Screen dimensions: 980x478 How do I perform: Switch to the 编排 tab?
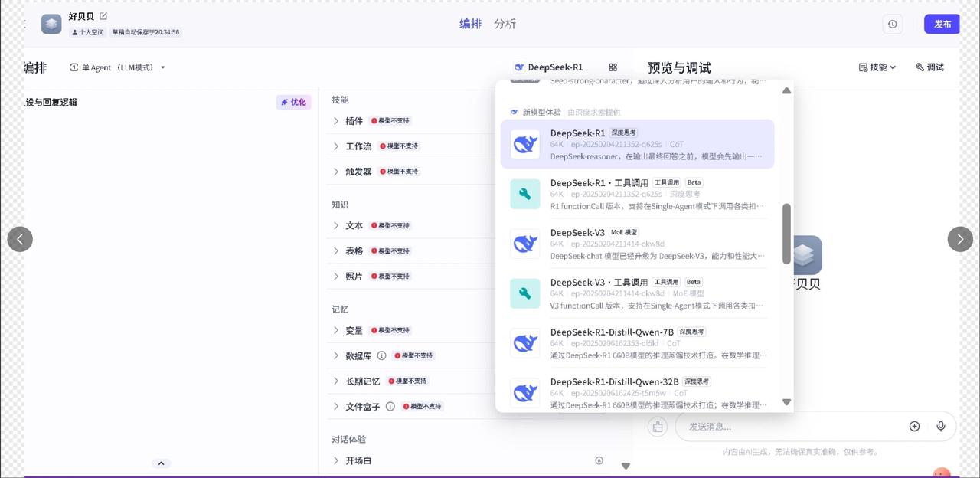[470, 24]
